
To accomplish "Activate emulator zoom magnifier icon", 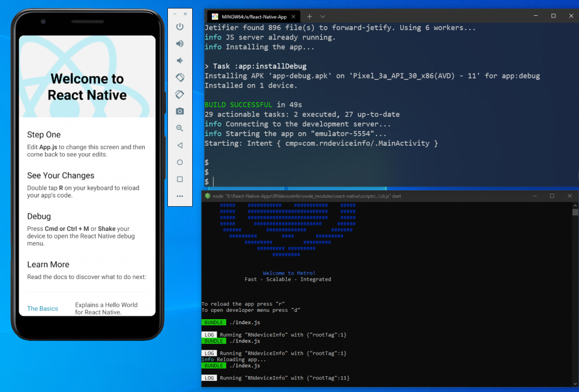I will (180, 128).
